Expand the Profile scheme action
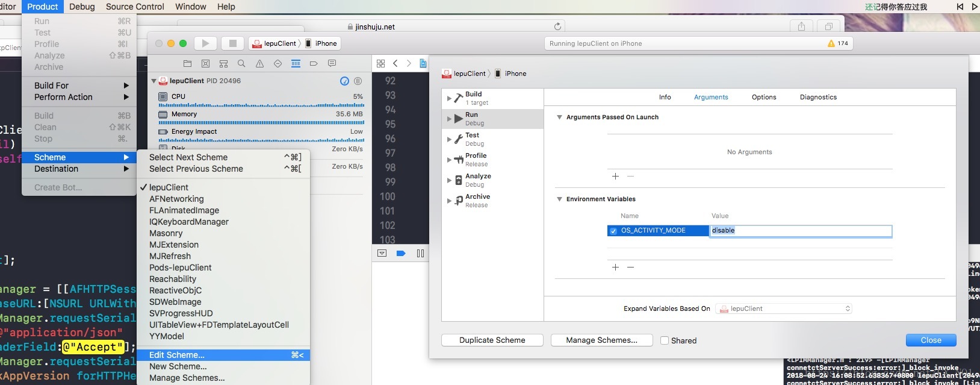This screenshot has width=980, height=385. point(449,160)
